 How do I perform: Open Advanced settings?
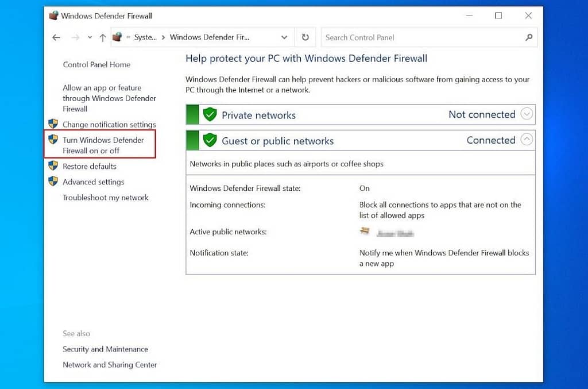(94, 182)
